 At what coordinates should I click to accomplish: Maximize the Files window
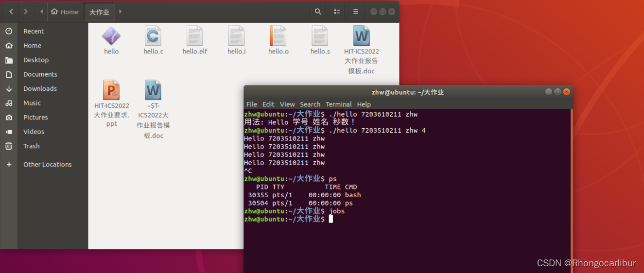383,12
